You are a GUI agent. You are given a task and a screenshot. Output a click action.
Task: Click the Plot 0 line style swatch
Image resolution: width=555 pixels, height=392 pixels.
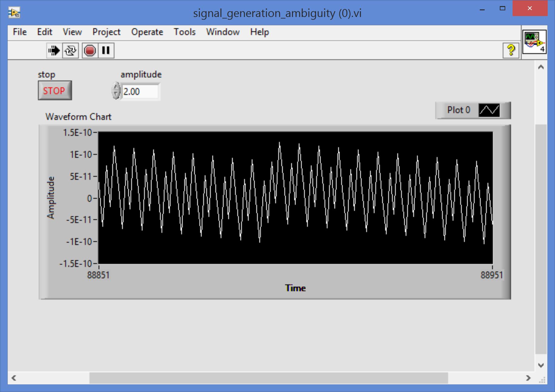point(489,110)
